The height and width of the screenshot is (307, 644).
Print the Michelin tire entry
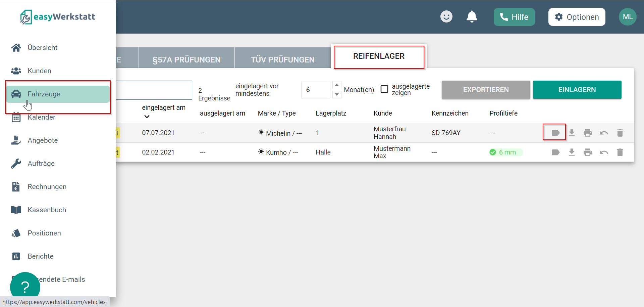pos(588,133)
